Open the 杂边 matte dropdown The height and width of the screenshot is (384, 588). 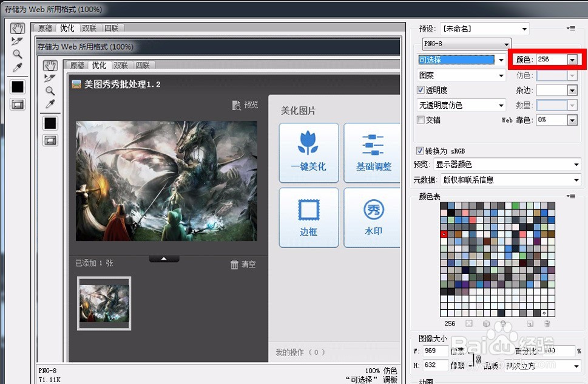(556, 90)
